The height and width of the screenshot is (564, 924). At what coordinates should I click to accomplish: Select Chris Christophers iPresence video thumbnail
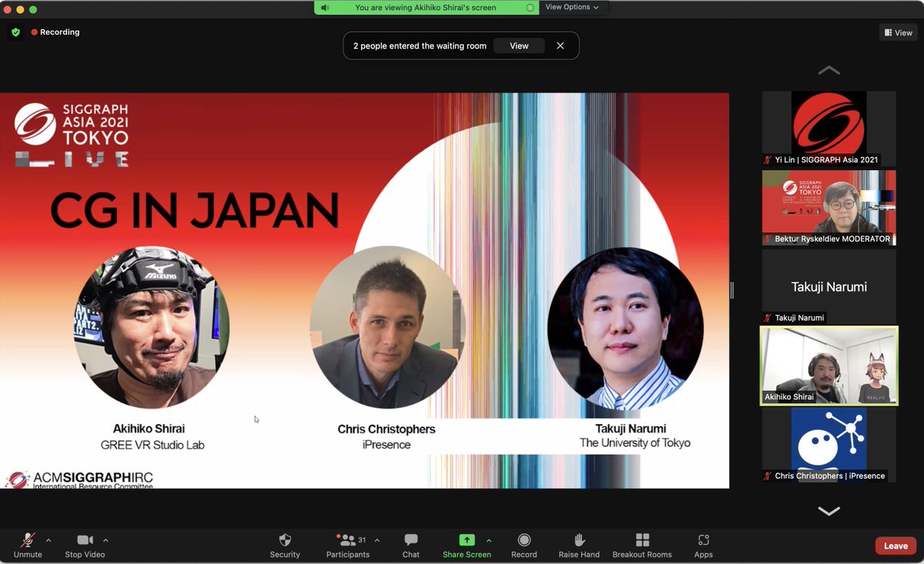pos(829,445)
